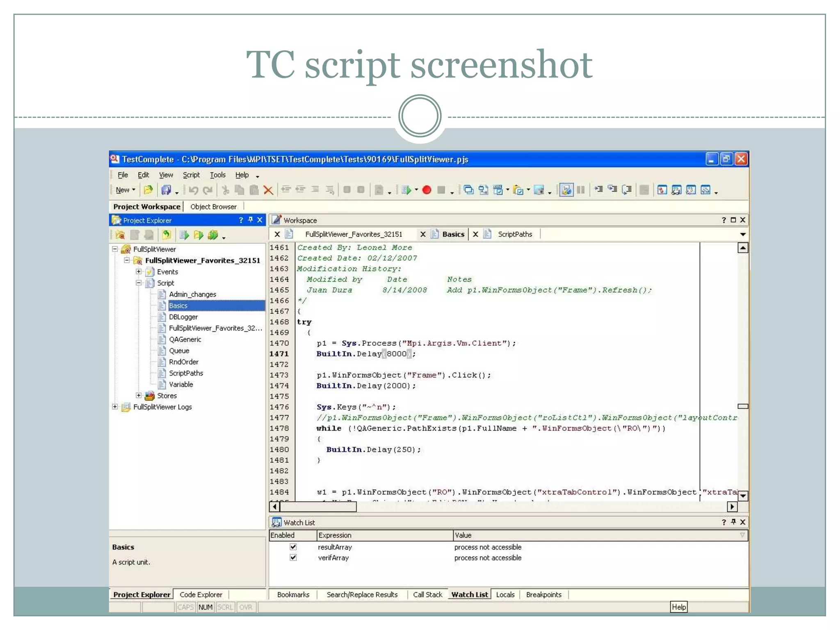The width and height of the screenshot is (840, 630).
Task: Collapse the Script tree node
Action: pos(139,283)
